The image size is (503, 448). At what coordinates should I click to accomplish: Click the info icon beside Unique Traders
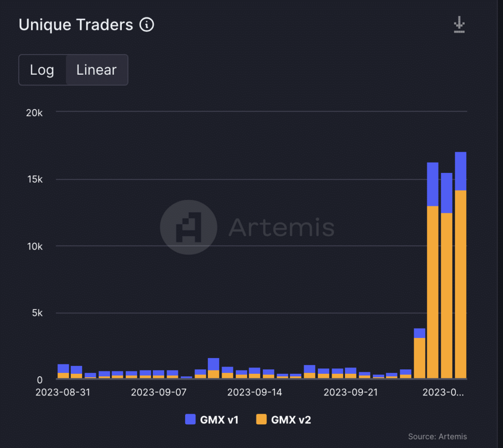[147, 25]
